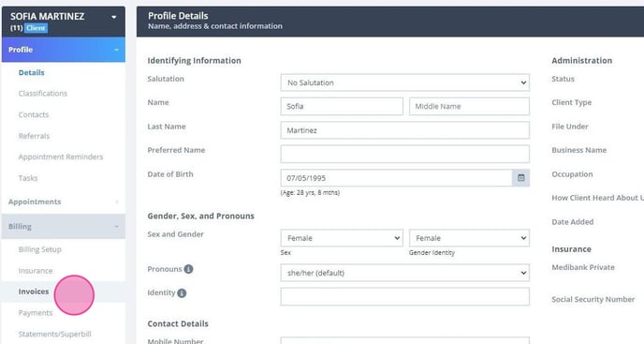Collapse the Profile sidebar section
Viewport: 644px width, 344px height.
tap(64, 50)
